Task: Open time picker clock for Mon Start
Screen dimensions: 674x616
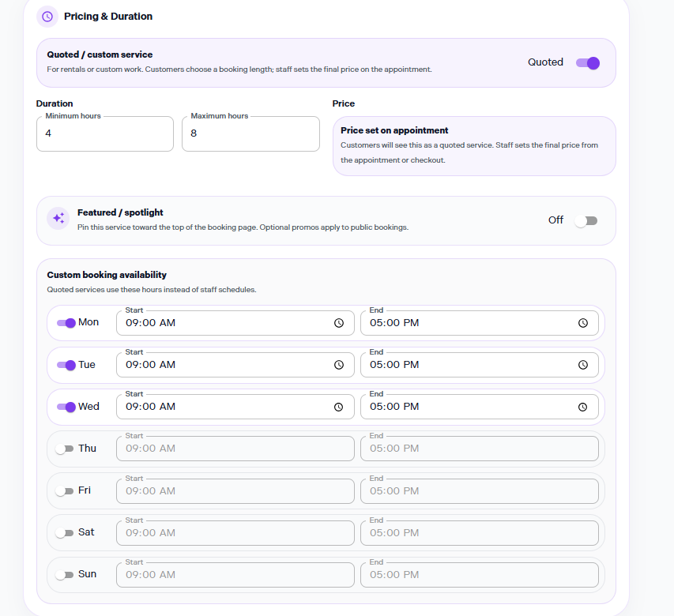Action: click(x=339, y=323)
